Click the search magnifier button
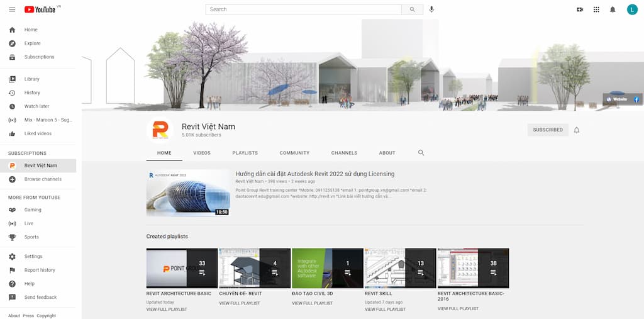 click(412, 9)
